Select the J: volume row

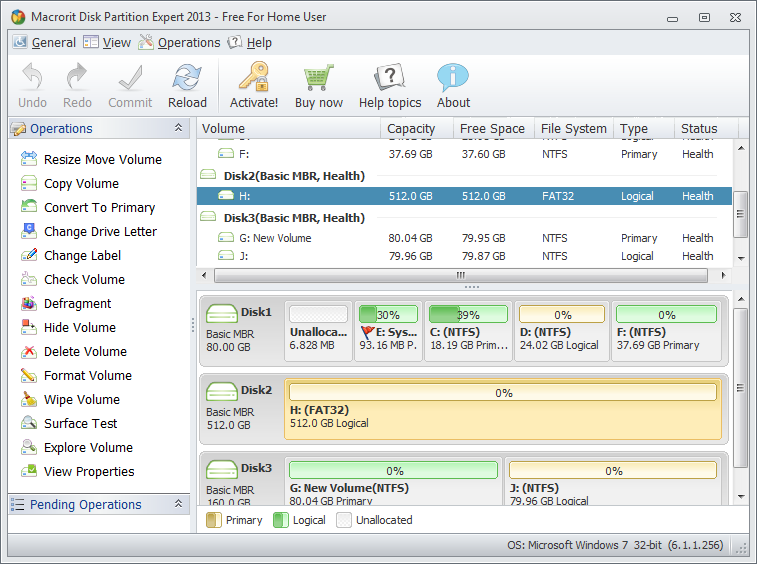(x=464, y=256)
